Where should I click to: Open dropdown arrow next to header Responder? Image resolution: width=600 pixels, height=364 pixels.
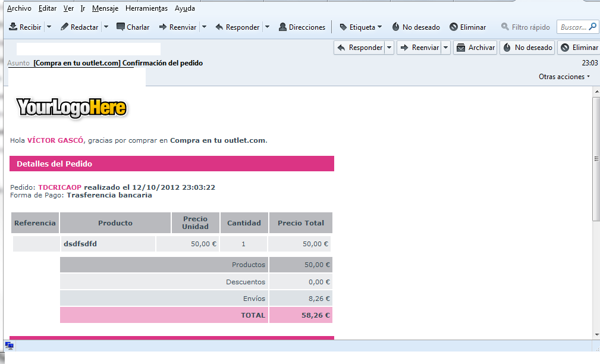click(389, 48)
